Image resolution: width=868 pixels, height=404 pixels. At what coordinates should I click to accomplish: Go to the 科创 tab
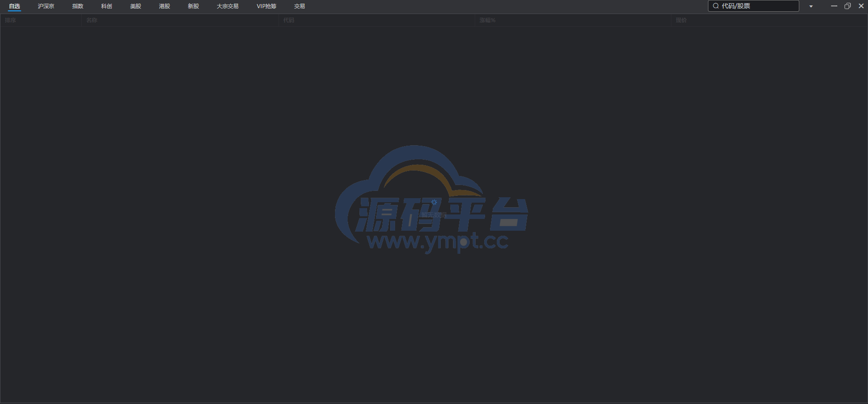click(x=107, y=6)
